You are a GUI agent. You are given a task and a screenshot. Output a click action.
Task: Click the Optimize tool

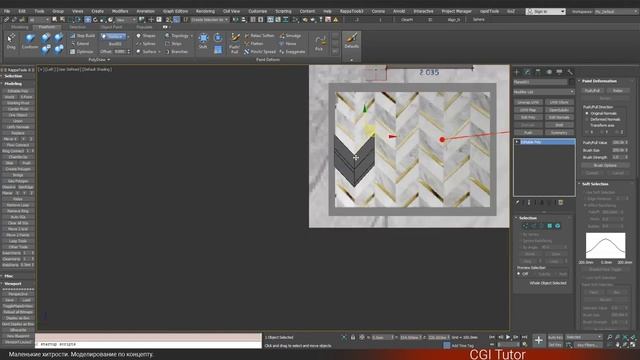coord(82,52)
